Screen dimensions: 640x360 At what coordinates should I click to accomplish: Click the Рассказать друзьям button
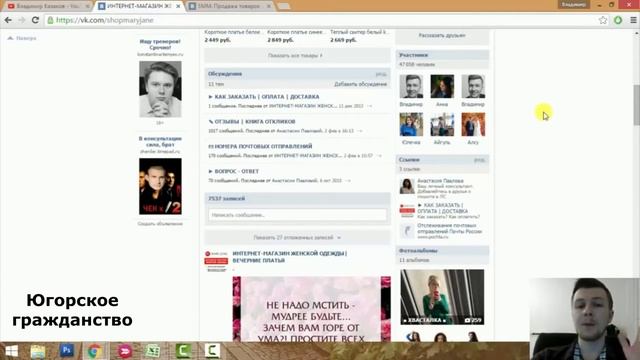442,36
